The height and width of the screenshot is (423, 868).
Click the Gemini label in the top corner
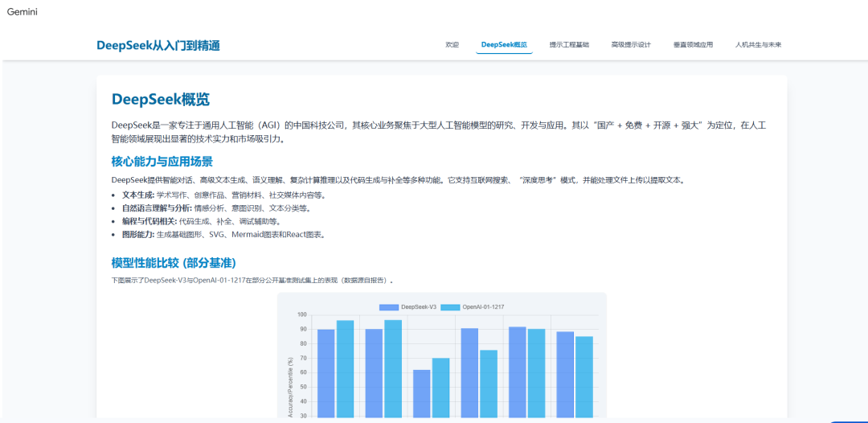point(23,12)
